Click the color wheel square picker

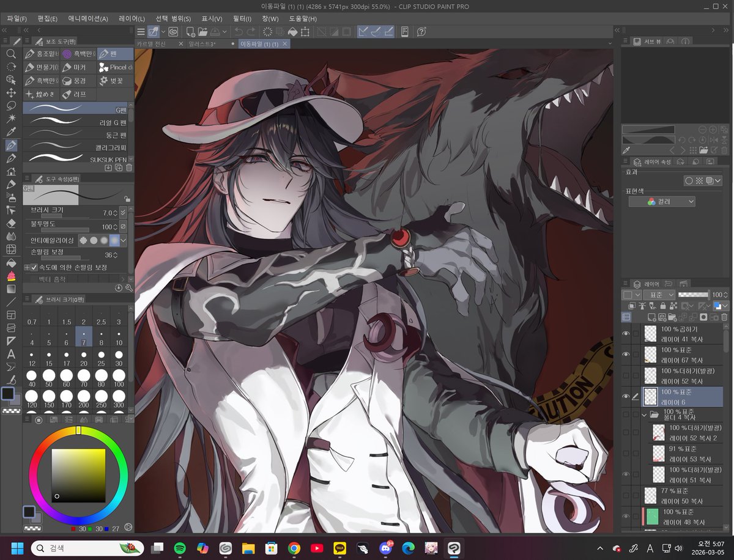78,476
